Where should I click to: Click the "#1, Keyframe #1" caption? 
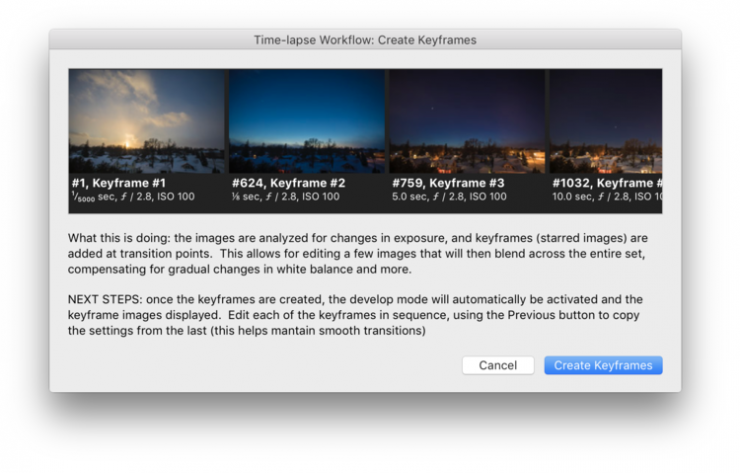116,184
